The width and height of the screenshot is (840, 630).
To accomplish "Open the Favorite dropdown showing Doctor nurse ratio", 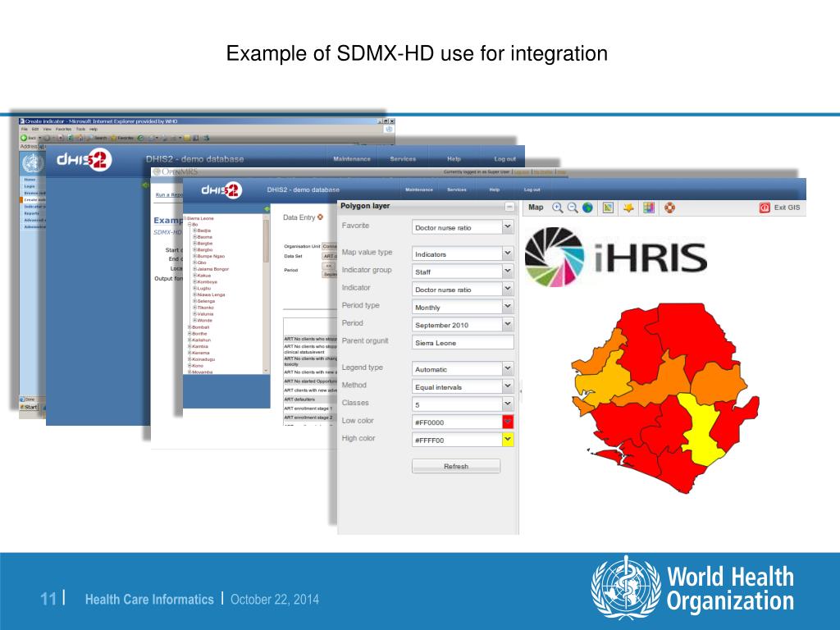I will 507,227.
